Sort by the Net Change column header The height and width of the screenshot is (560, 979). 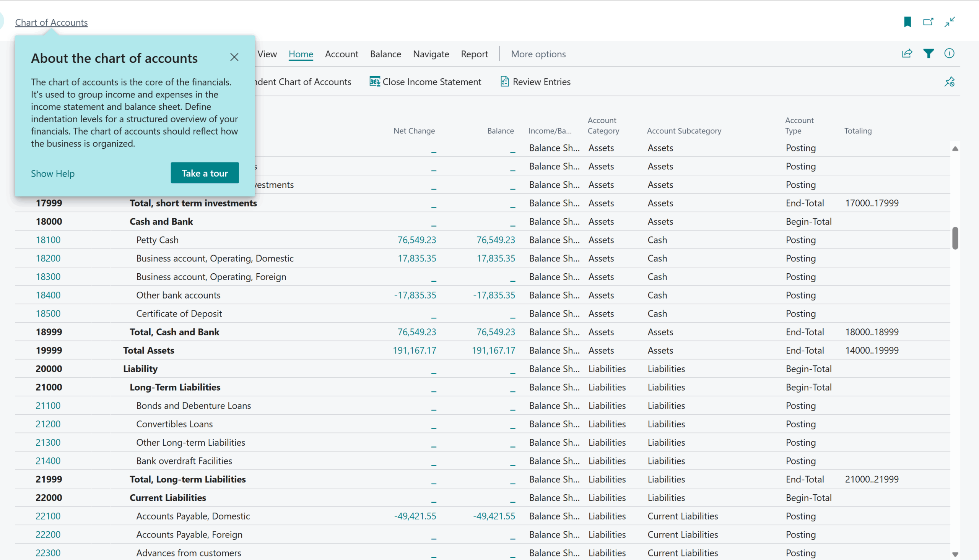click(414, 131)
